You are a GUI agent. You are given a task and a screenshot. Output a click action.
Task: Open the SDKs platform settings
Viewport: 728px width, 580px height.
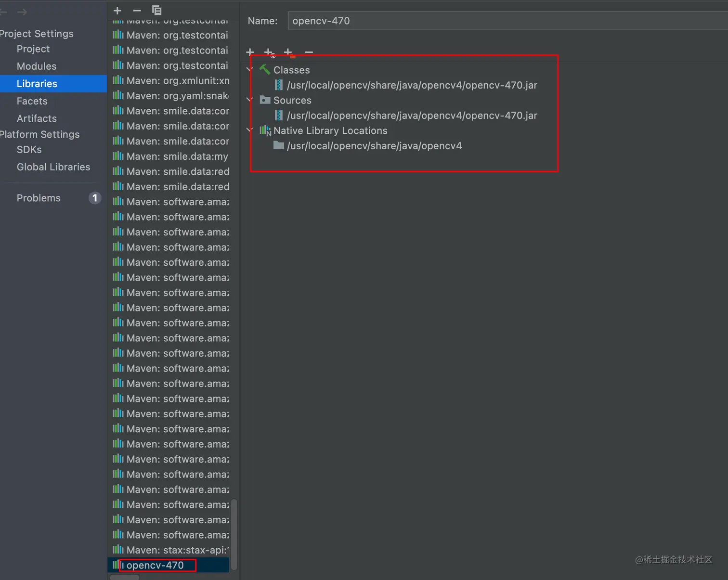29,150
